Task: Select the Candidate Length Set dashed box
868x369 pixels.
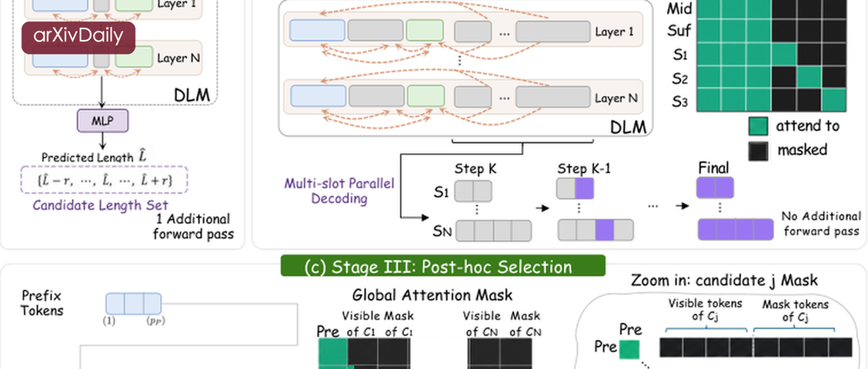Action: click(104, 180)
